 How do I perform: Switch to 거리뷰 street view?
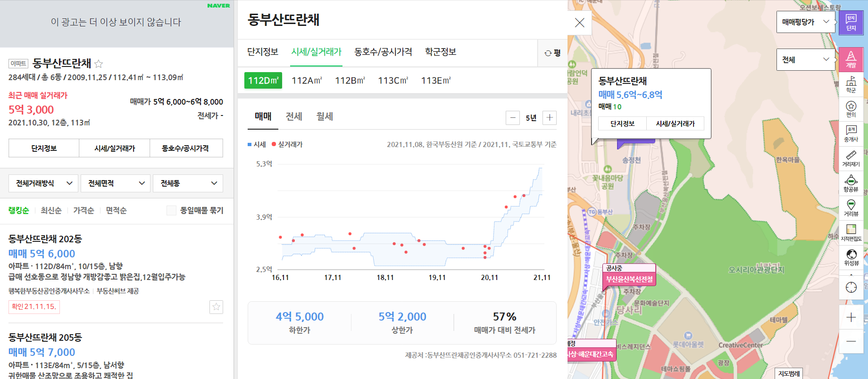pyautogui.click(x=851, y=208)
